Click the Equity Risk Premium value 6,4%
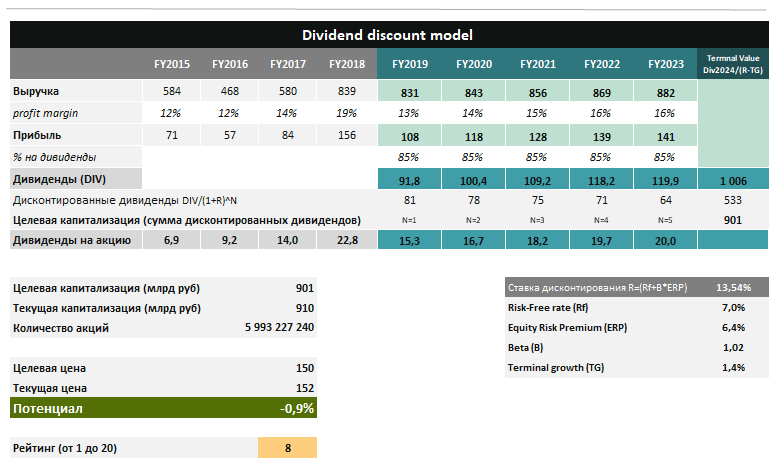 pos(733,327)
